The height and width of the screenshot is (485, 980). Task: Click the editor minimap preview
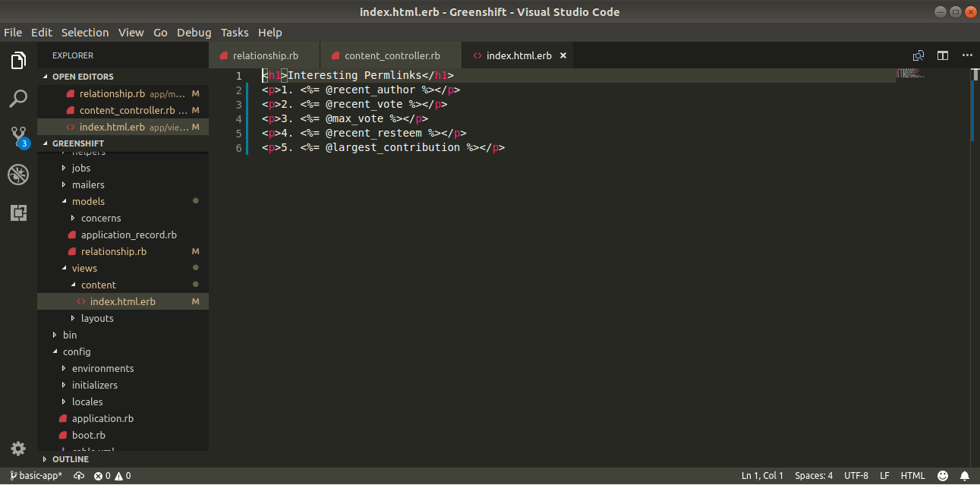[909, 74]
